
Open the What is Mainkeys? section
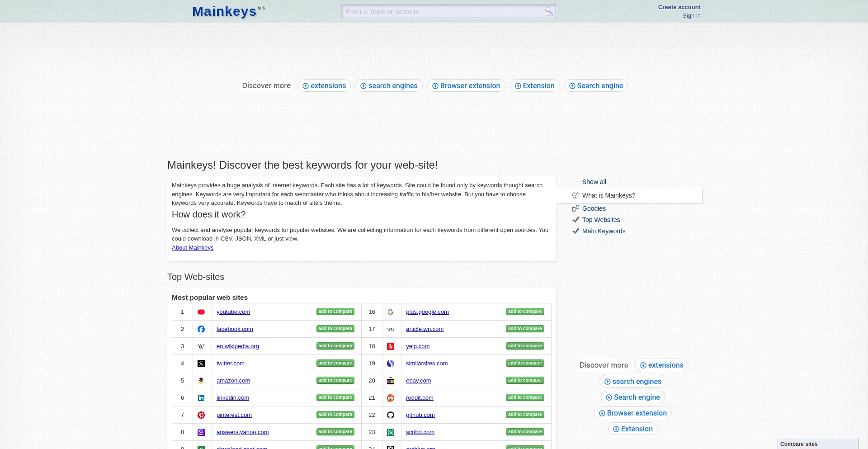[609, 195]
